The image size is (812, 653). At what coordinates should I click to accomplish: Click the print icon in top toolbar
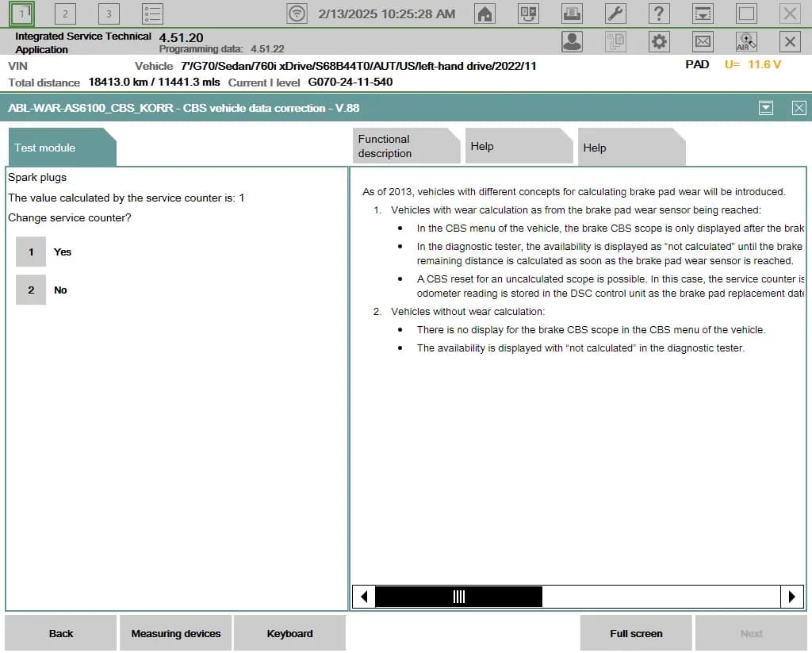(x=572, y=13)
